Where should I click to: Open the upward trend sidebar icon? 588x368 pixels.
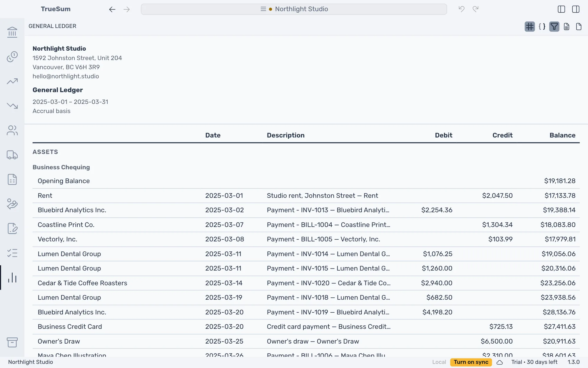pyautogui.click(x=12, y=81)
